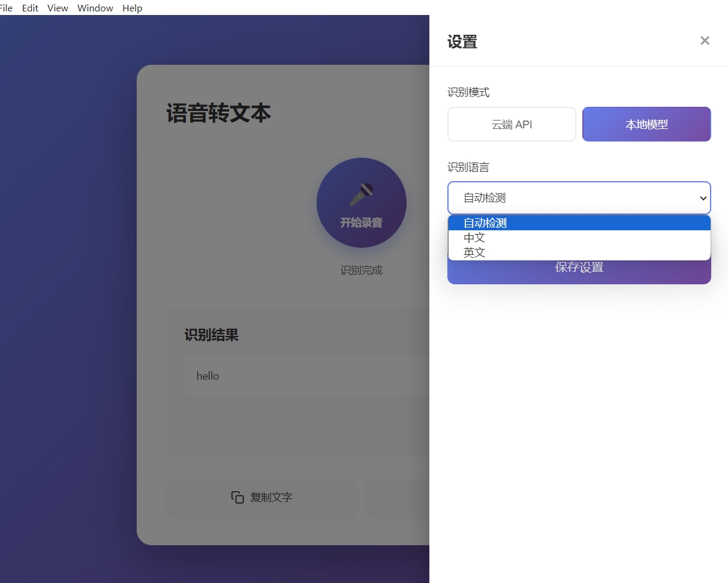Click the dropdown chevron on the language selector
728x583 pixels.
702,197
